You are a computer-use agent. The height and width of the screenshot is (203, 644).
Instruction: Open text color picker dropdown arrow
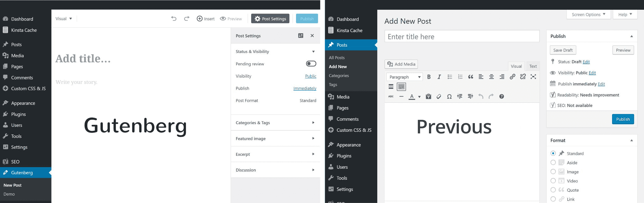(x=419, y=97)
